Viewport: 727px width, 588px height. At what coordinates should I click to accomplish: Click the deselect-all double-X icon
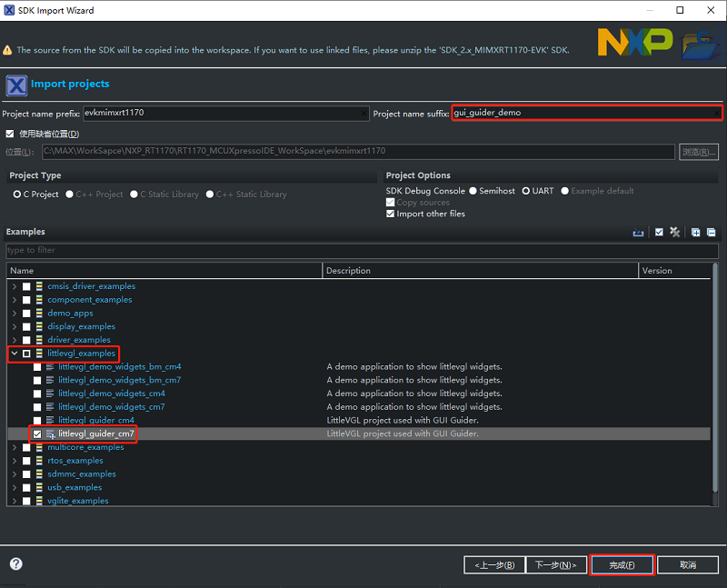tap(674, 232)
